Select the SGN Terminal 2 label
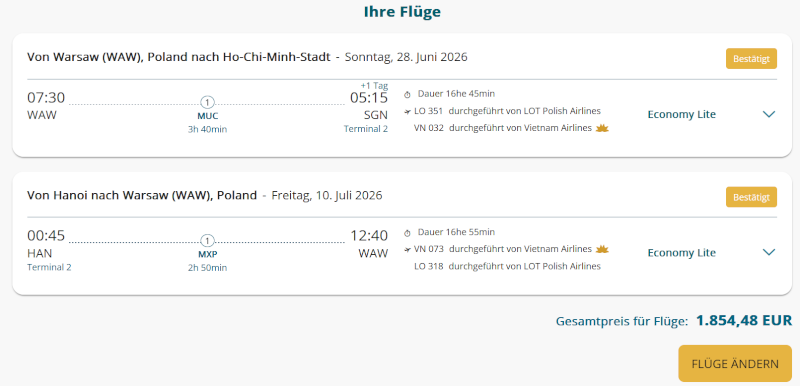 pos(365,129)
